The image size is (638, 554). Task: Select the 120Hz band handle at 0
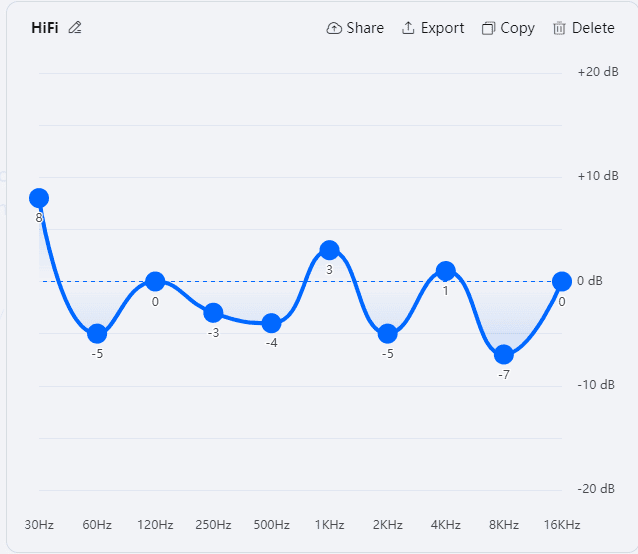155,281
